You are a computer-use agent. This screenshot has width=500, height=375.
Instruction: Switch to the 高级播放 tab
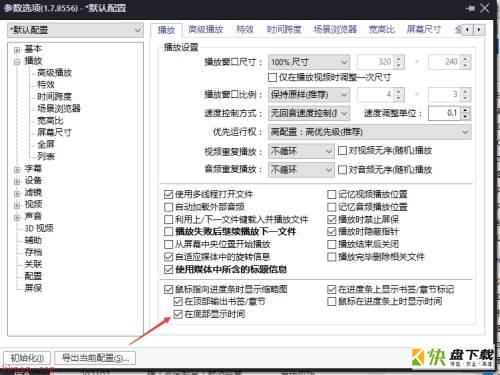[x=205, y=30]
